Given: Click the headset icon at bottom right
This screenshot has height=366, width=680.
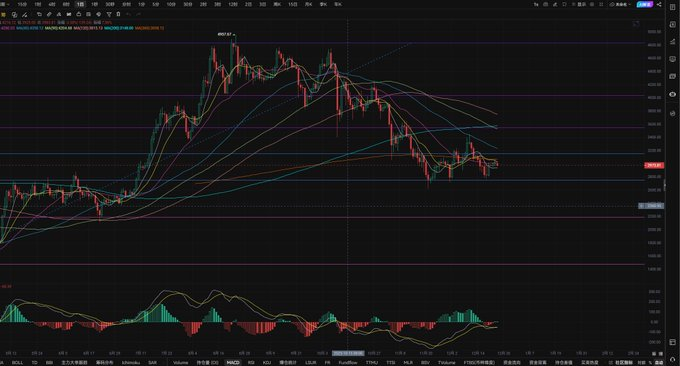Looking at the screenshot, I should click(x=673, y=359).
